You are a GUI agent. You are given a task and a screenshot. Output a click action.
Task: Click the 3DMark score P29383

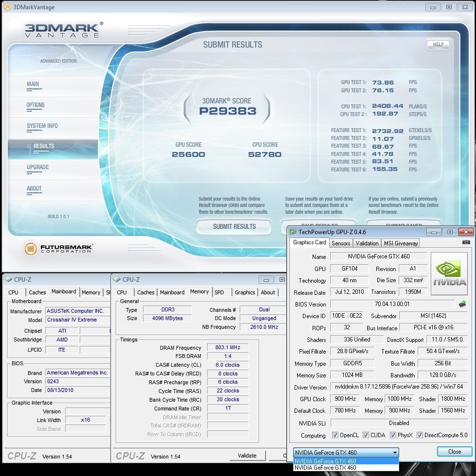click(228, 111)
